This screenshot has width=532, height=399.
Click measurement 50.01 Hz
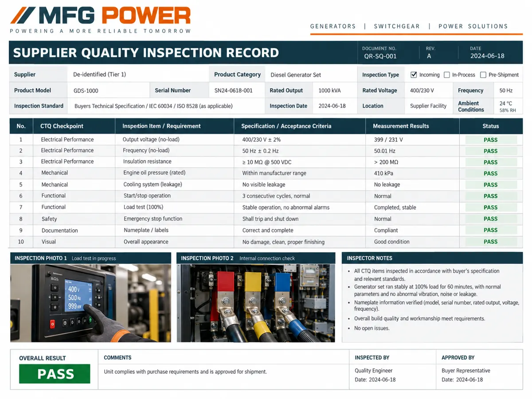[x=385, y=151]
